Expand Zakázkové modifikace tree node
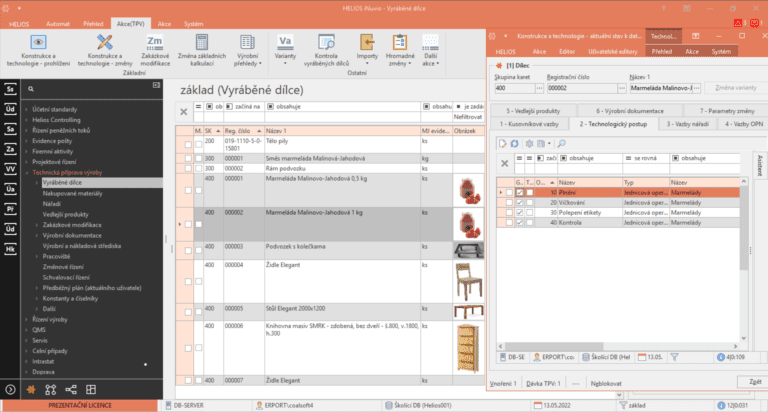This screenshot has width=768, height=412. [37, 225]
